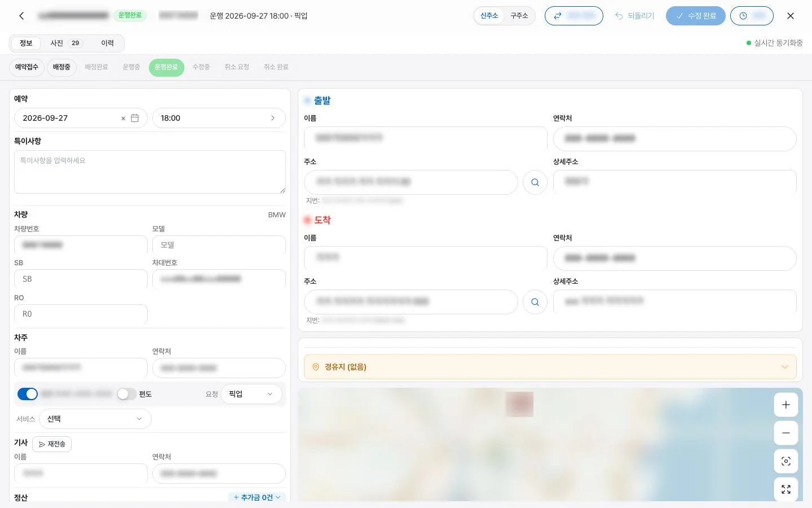
Task: Open the 요청 dropdown showing 픽업
Action: click(x=251, y=394)
